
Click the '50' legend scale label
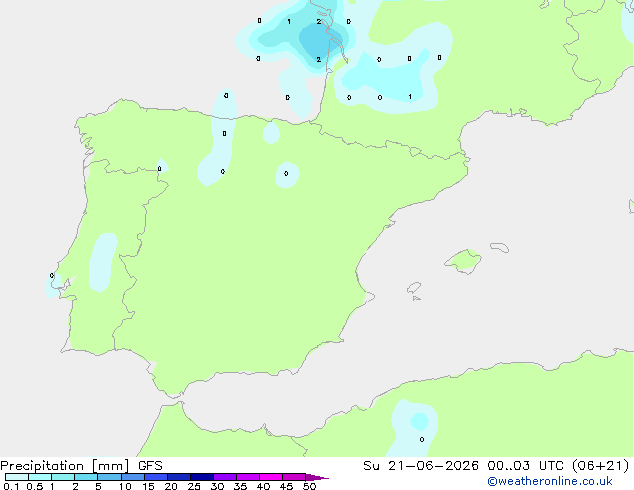click(309, 486)
